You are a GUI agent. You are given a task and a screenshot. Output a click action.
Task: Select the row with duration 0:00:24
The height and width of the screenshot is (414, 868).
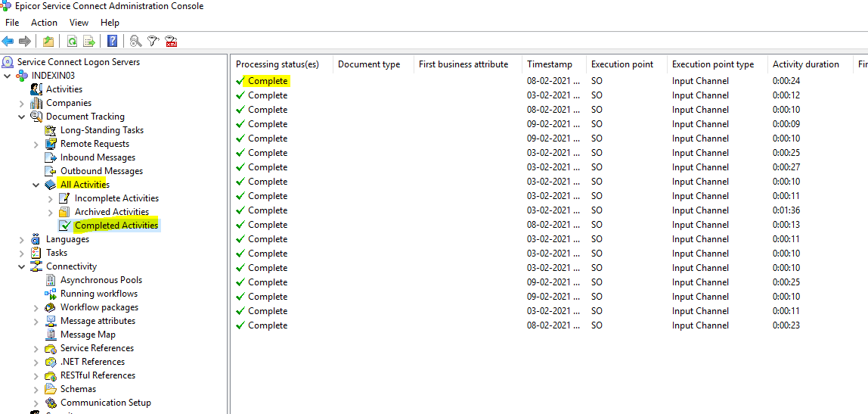coord(549,81)
